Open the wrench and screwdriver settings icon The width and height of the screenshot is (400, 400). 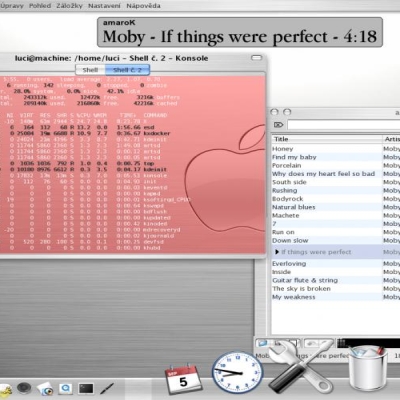click(x=300, y=366)
